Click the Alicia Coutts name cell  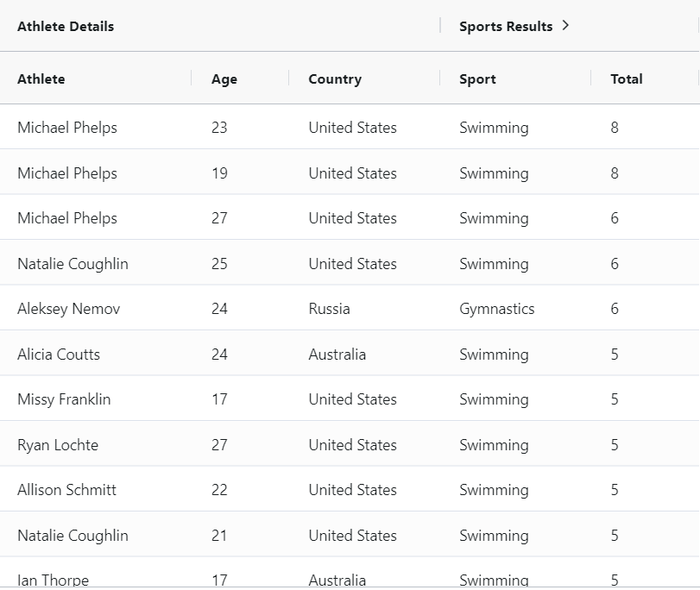click(x=59, y=355)
